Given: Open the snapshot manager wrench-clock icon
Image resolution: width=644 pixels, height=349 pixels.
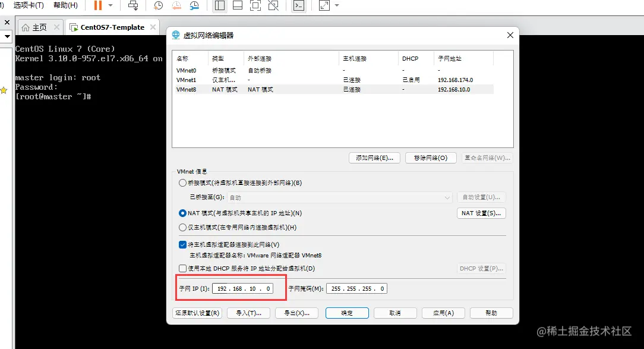Looking at the screenshot, I should click(194, 5).
